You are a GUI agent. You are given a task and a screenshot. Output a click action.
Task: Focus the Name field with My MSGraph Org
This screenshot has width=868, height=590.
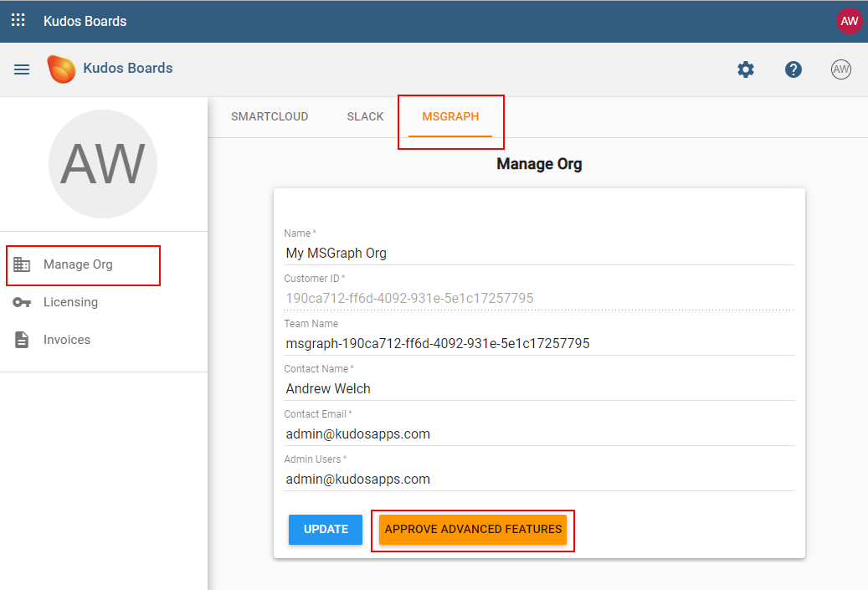click(540, 253)
